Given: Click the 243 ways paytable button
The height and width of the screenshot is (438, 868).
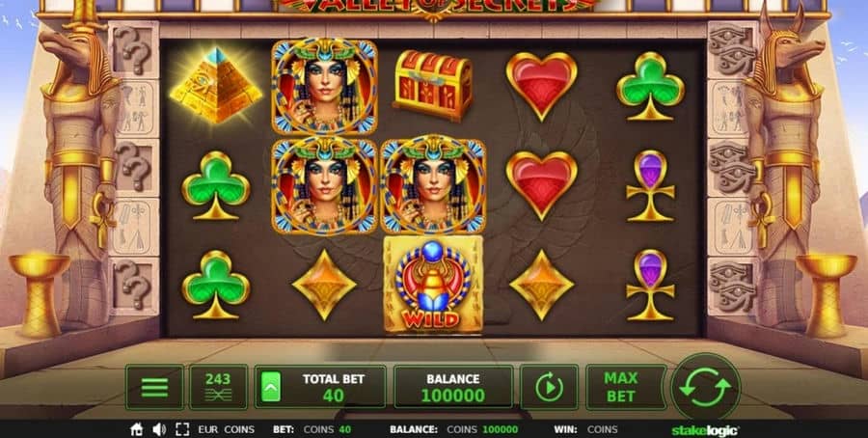Looking at the screenshot, I should [218, 387].
